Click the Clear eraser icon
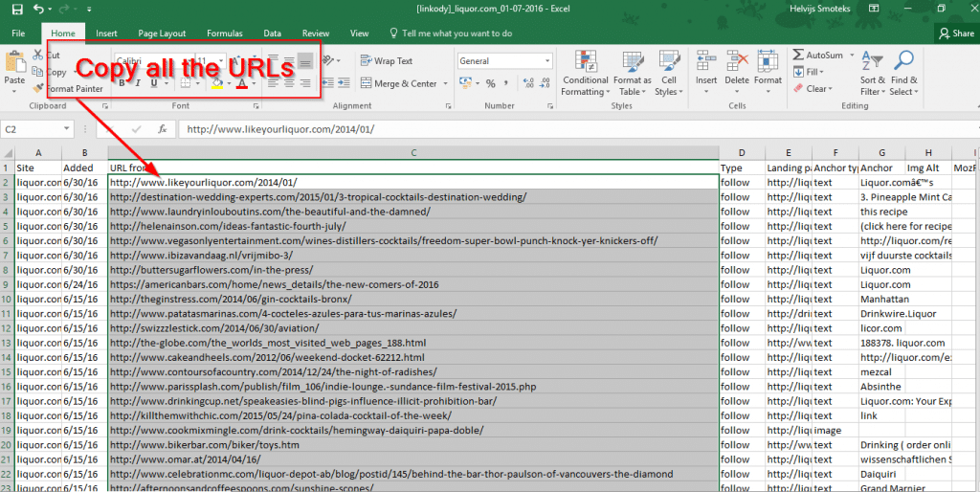Screen dimensions: 980x492 pos(798,89)
